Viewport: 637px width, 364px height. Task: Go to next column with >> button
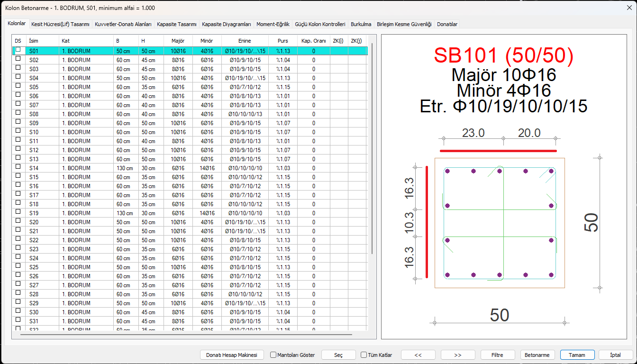click(458, 355)
